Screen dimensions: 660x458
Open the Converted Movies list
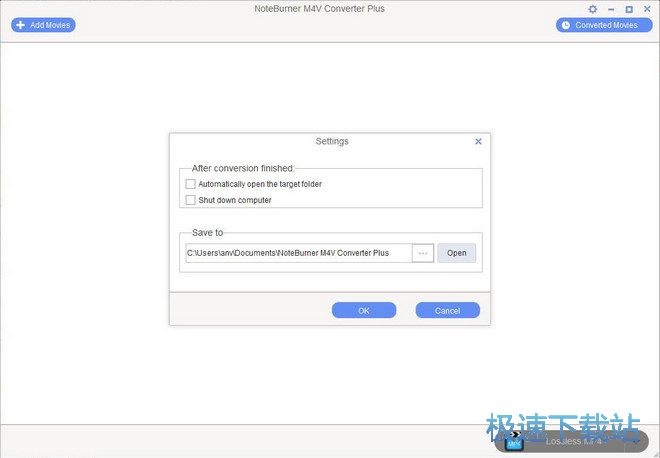pyautogui.click(x=604, y=25)
